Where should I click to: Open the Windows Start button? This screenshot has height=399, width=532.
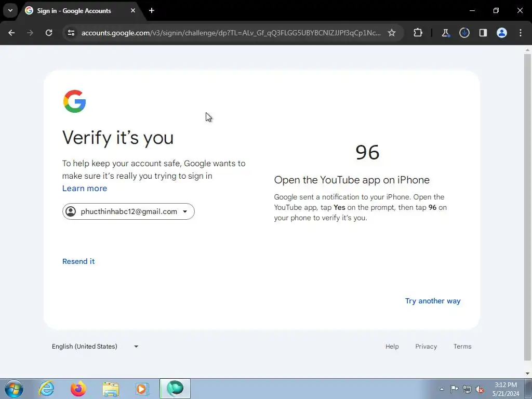(14, 389)
